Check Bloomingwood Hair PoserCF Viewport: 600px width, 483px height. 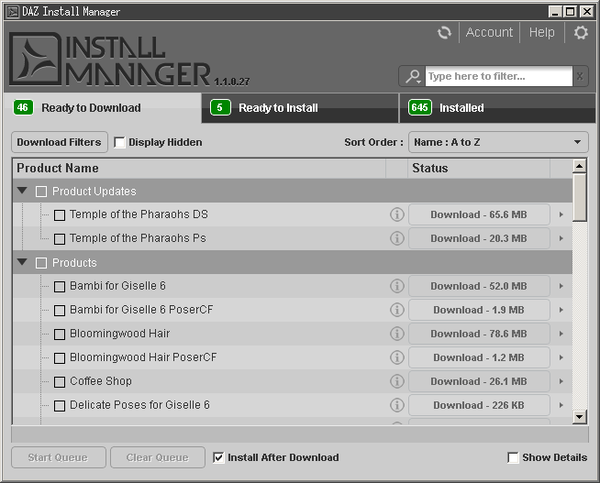(x=59, y=358)
